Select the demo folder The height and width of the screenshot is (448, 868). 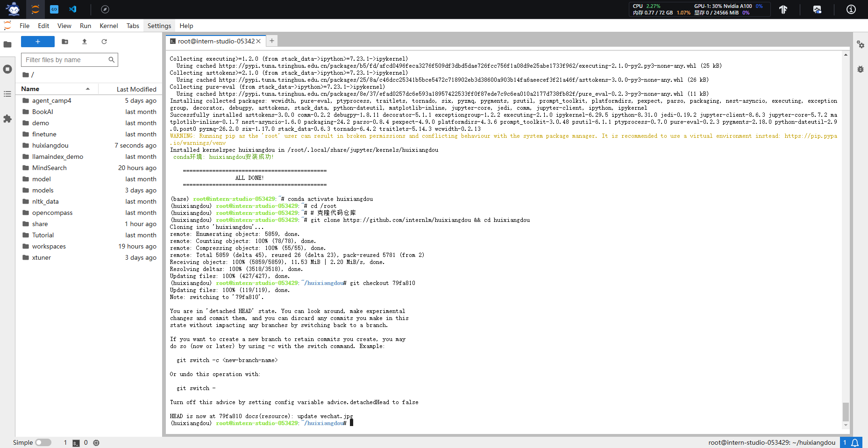tap(89, 123)
